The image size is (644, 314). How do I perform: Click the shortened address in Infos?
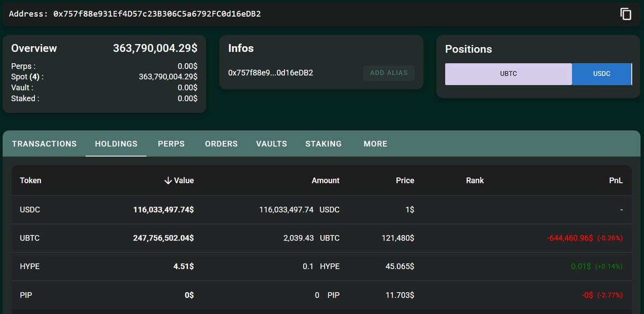[x=270, y=72]
